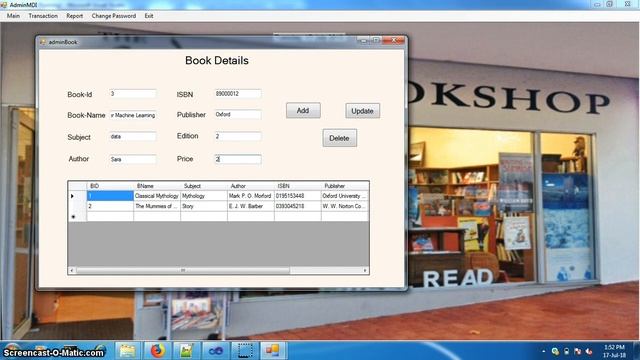Open the Report menu
640x360 pixels.
coord(74,16)
